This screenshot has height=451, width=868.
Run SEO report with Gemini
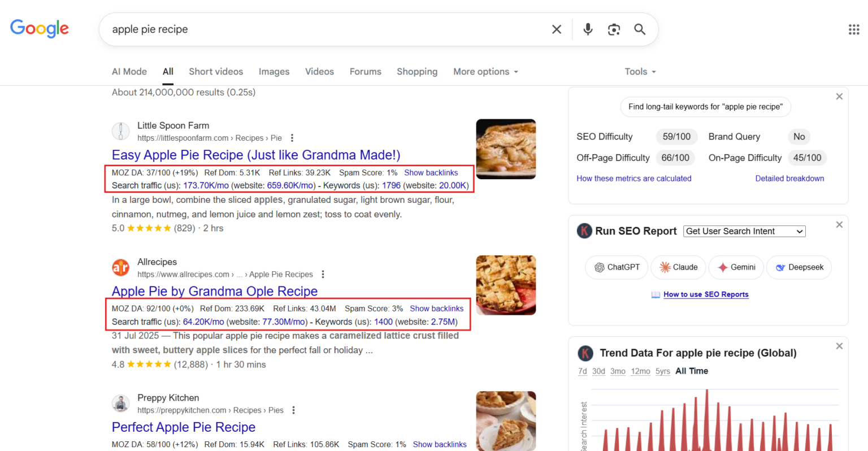736,267
